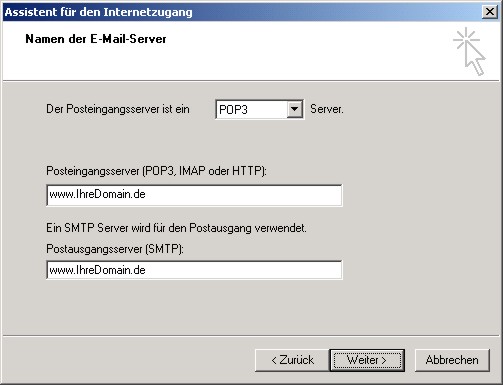The height and width of the screenshot is (385, 503).
Task: Focus the Posteingangsserver input field
Action: click(194, 195)
